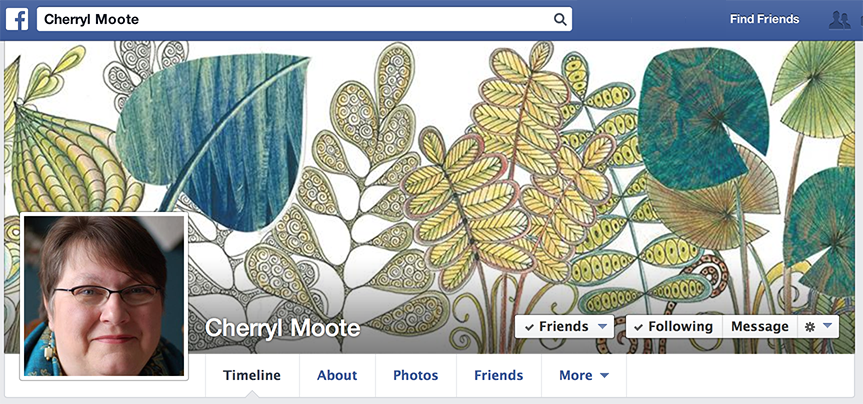Click the search magnifier icon

[x=560, y=20]
